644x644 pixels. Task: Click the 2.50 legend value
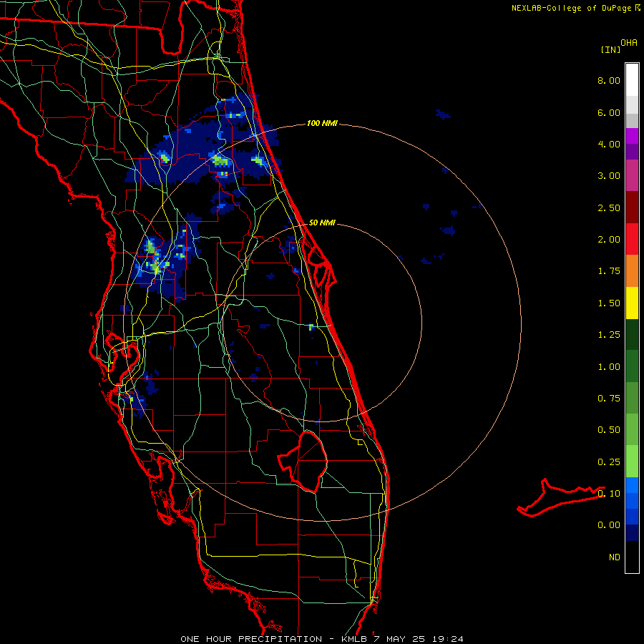point(609,208)
